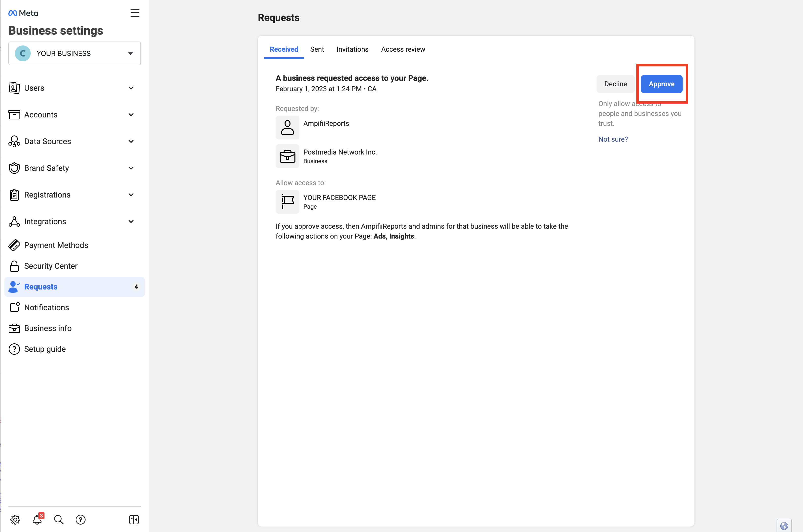
Task: Click the Security Center lock icon
Action: [x=14, y=266]
